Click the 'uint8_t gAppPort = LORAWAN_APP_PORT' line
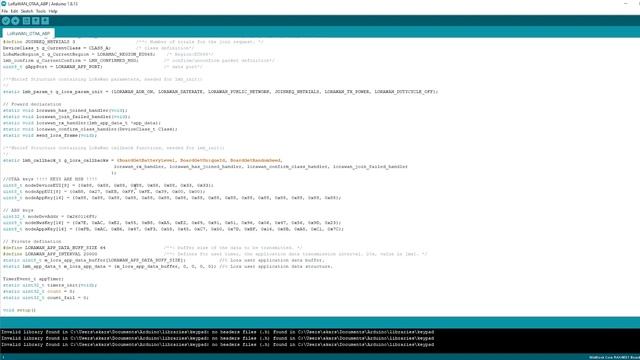The height and width of the screenshot is (360, 640). point(53,67)
